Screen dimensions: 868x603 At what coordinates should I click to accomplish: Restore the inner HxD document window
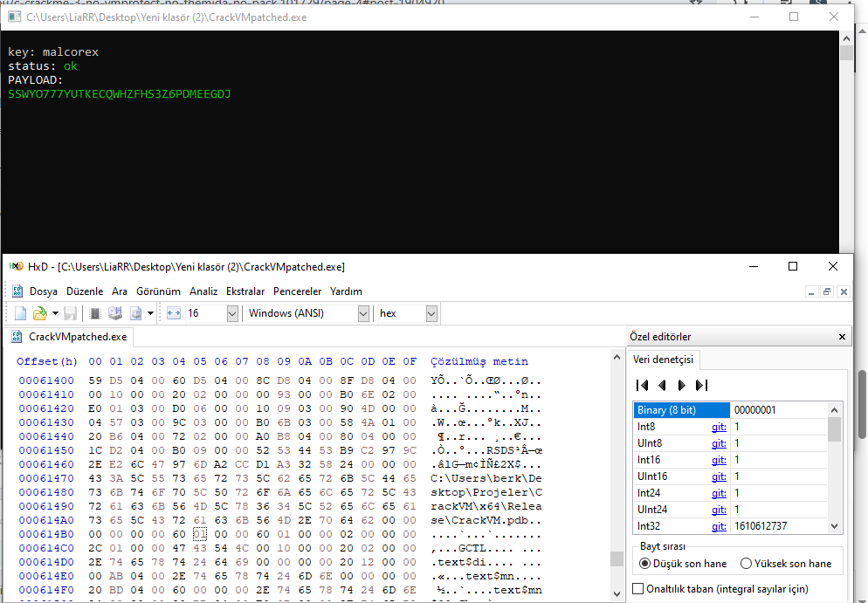coord(827,291)
